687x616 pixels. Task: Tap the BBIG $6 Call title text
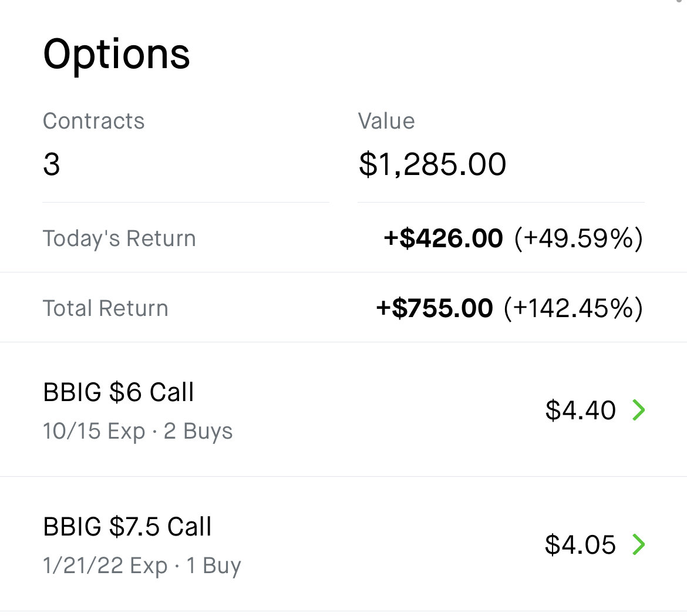coord(118,392)
